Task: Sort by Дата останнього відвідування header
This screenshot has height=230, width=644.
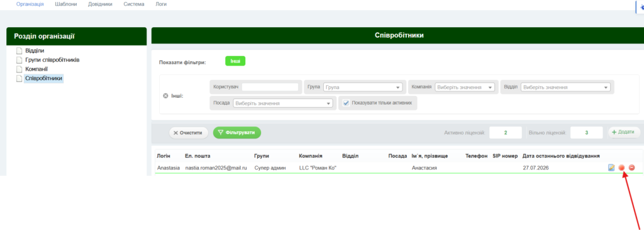Action: [x=561, y=156]
